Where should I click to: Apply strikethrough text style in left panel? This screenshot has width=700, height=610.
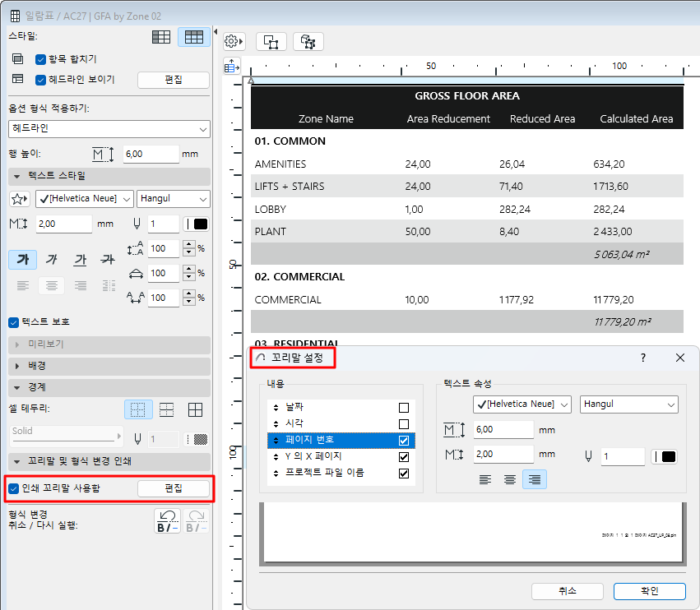[x=107, y=260]
